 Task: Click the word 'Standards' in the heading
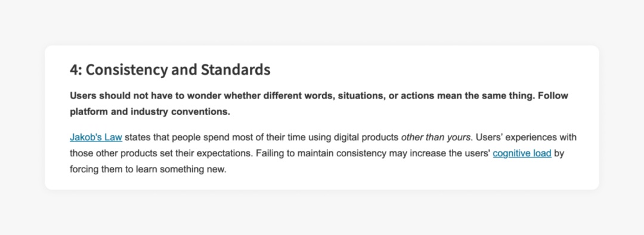[x=236, y=70]
